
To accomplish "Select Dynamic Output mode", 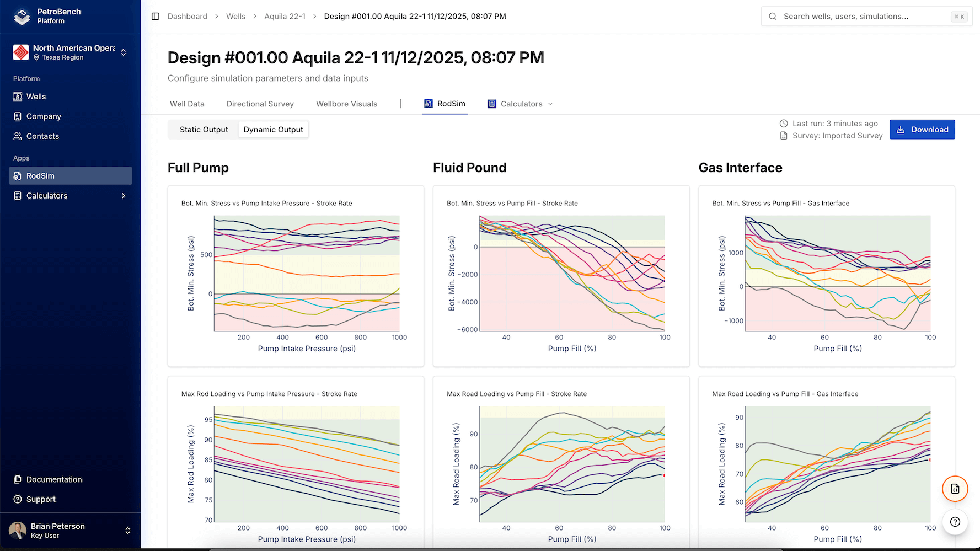I will 273,129.
